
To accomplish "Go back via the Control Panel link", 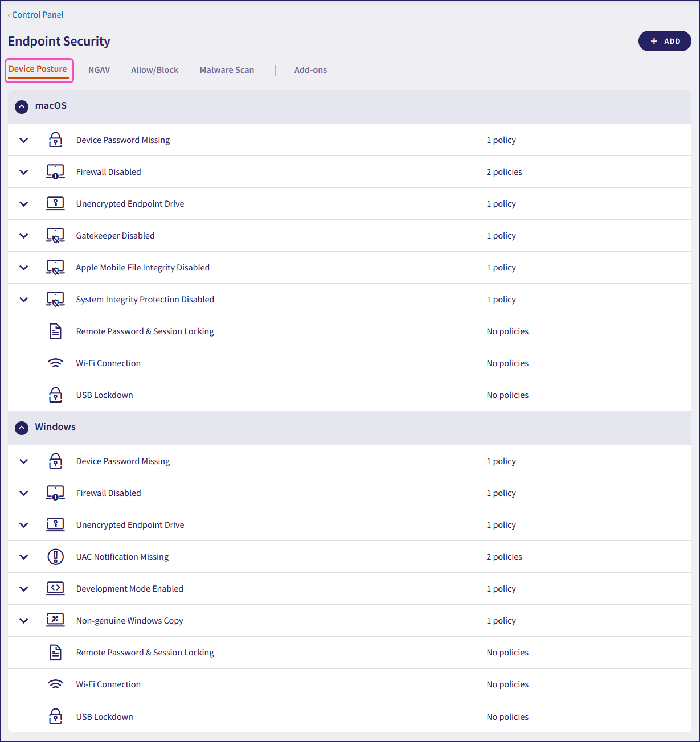I will pyautogui.click(x=36, y=15).
